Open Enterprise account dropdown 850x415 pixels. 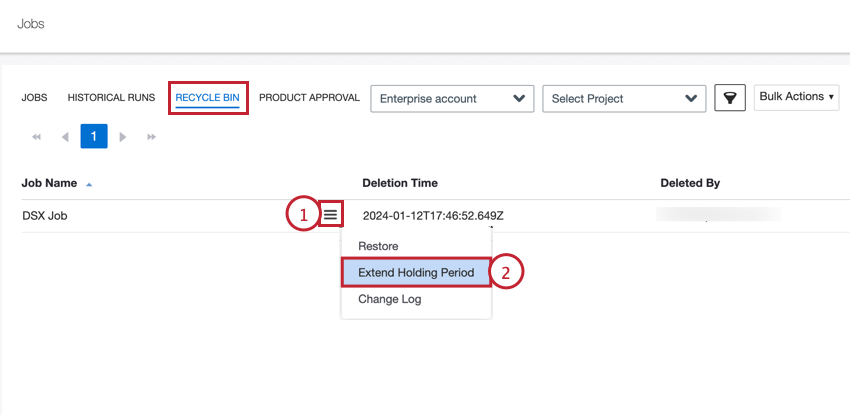click(452, 98)
